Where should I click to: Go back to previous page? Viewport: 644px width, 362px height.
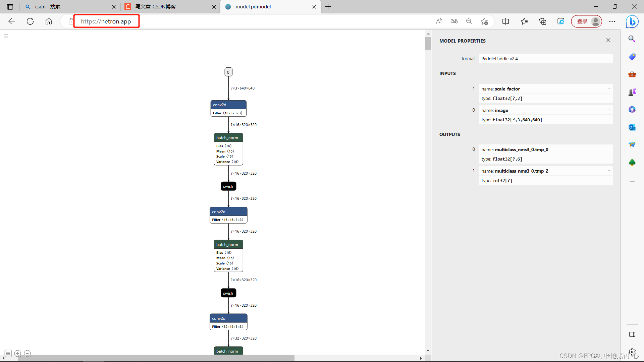coord(12,21)
